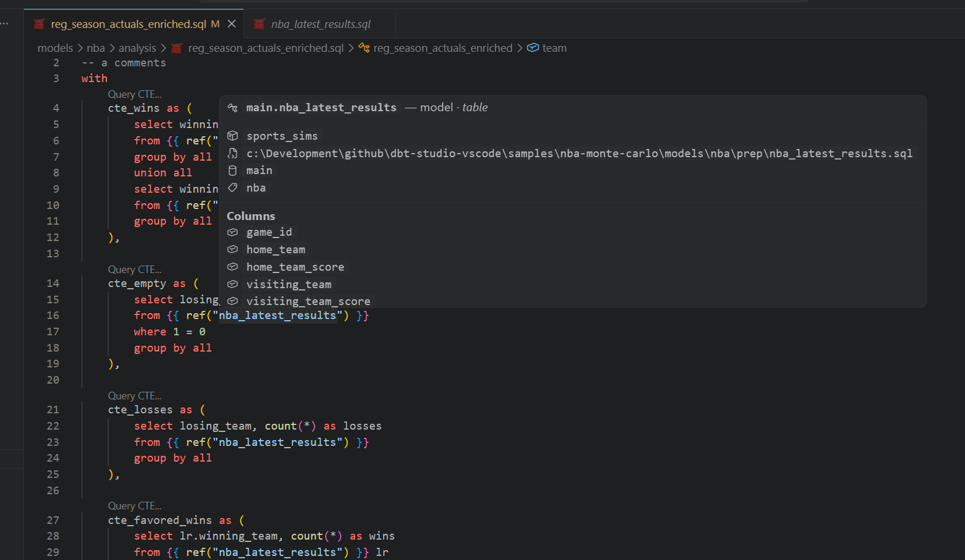Click line number 27 in the gutter

pos(53,520)
